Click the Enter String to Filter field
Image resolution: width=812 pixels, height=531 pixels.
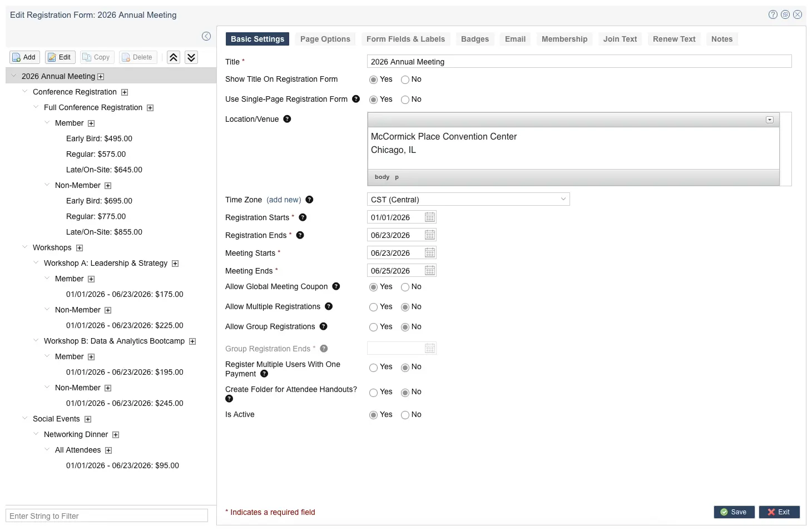pyautogui.click(x=107, y=515)
